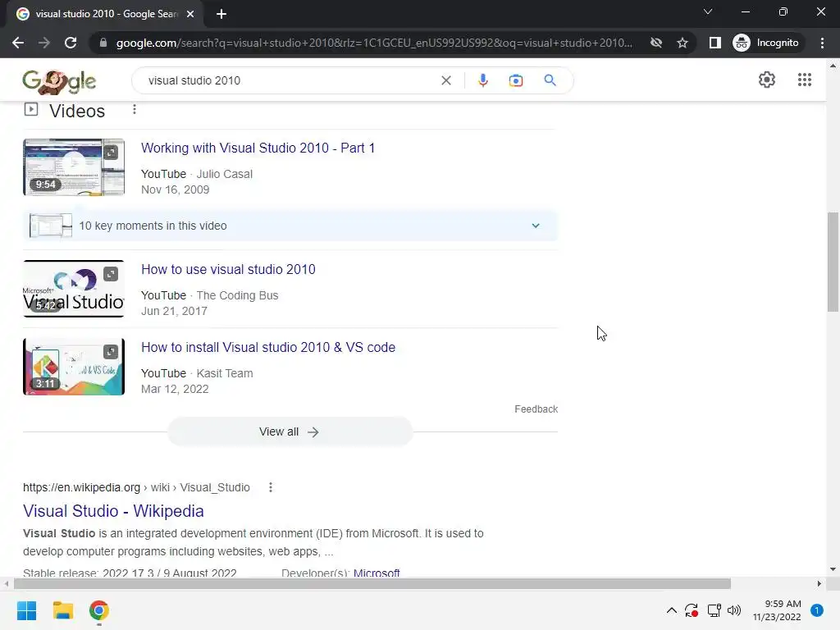Select the visual studio 2010 Google Search tab

click(105, 14)
